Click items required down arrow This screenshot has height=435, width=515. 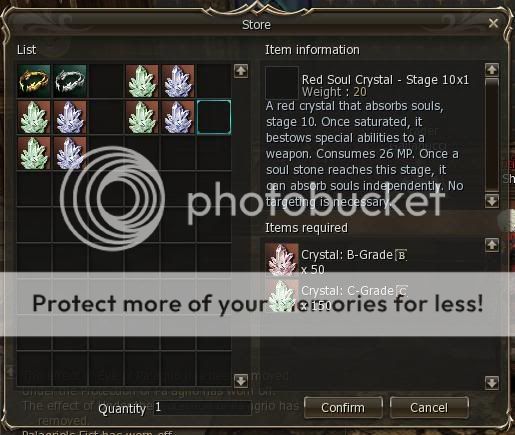(x=492, y=383)
